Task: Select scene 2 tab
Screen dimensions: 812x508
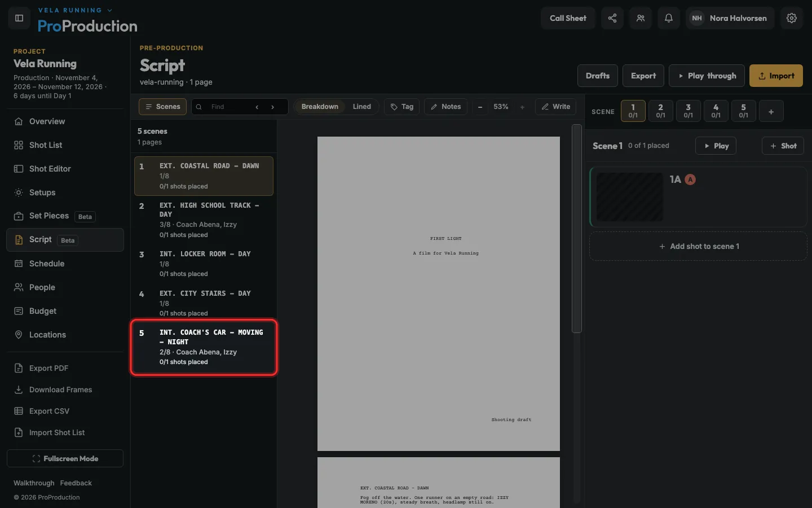Action: (x=660, y=111)
